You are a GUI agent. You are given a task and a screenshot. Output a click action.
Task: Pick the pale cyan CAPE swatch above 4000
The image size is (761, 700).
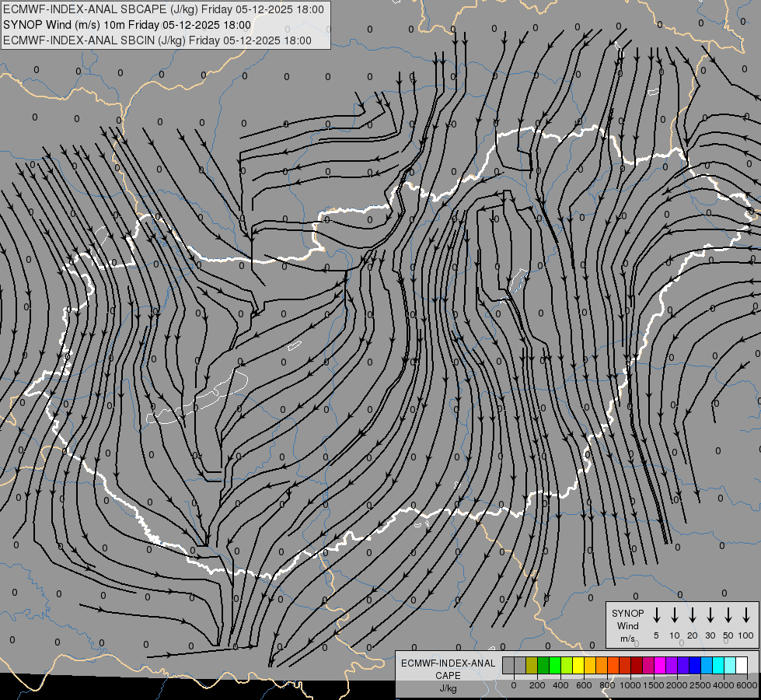pos(729,665)
